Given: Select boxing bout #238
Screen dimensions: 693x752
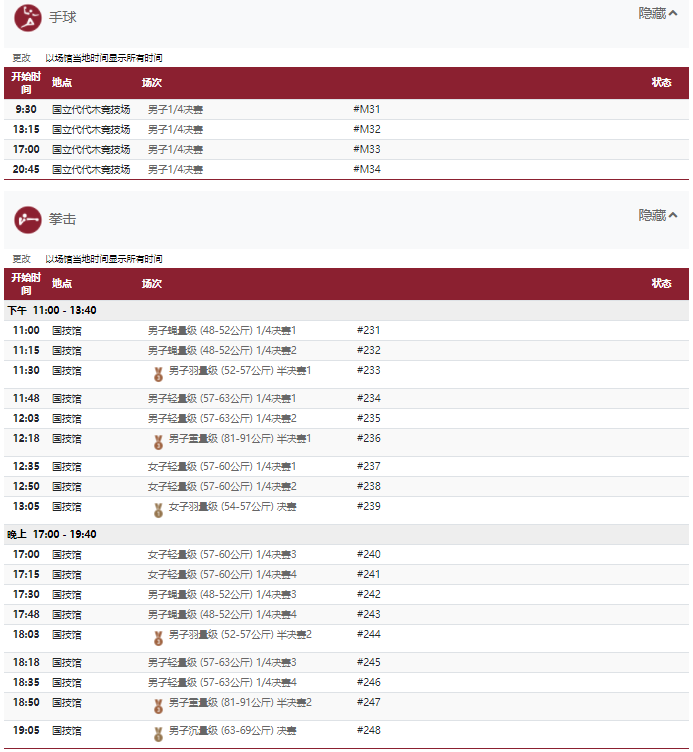Looking at the screenshot, I should pyautogui.click(x=346, y=487).
